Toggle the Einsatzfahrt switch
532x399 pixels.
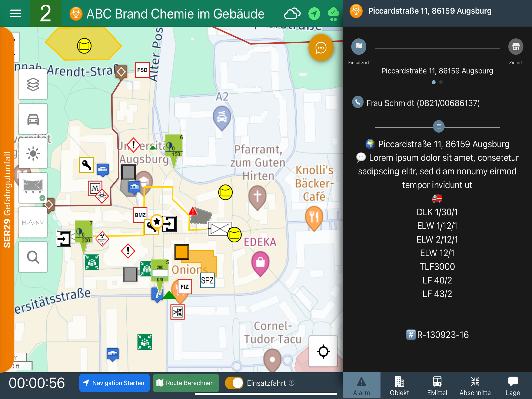[x=234, y=383]
